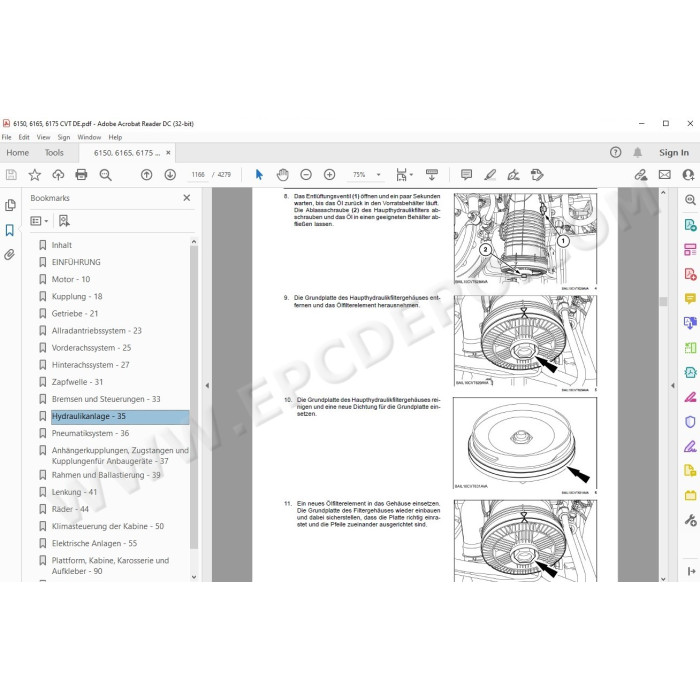The image size is (700, 700).
Task: Open the Find text magnifier icon
Action: point(105,175)
